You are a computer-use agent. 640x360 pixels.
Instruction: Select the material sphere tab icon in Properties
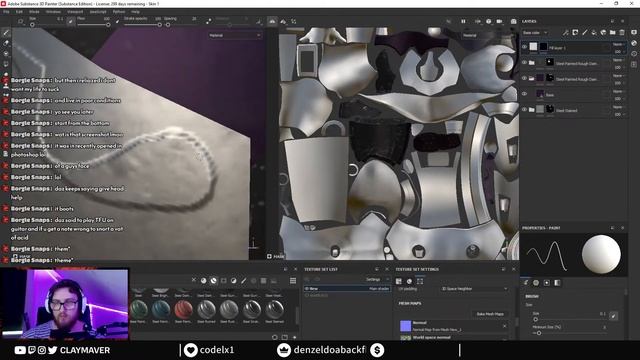(536, 282)
